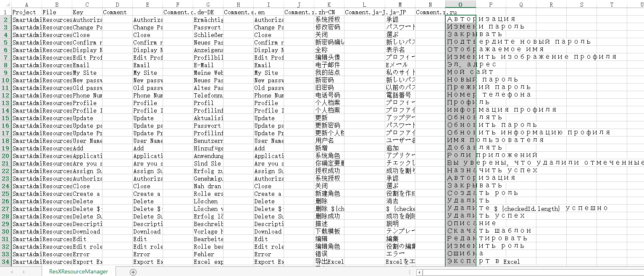This screenshot has height=276, width=644.
Task: Click header cell .en in row 1
Action: (x=268, y=12)
